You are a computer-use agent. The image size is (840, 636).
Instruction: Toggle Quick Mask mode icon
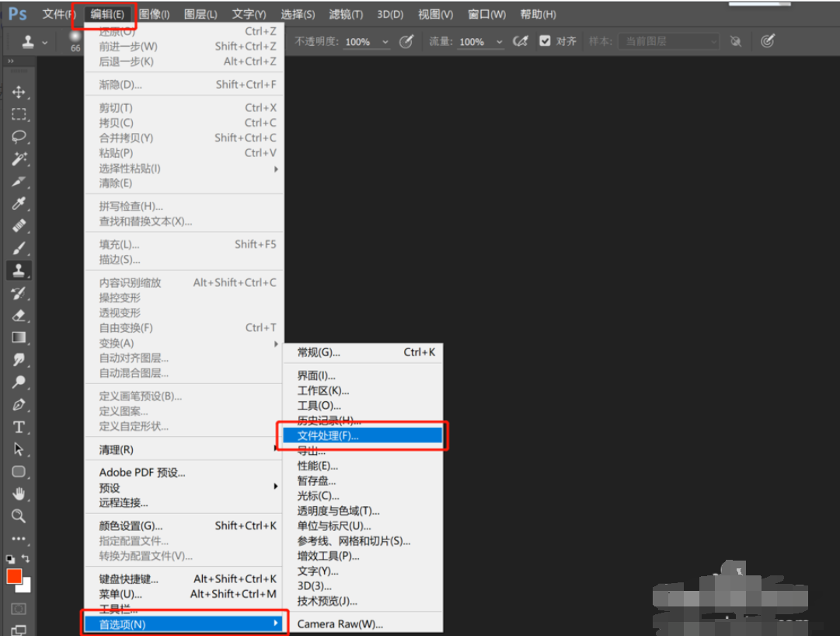tap(19, 609)
